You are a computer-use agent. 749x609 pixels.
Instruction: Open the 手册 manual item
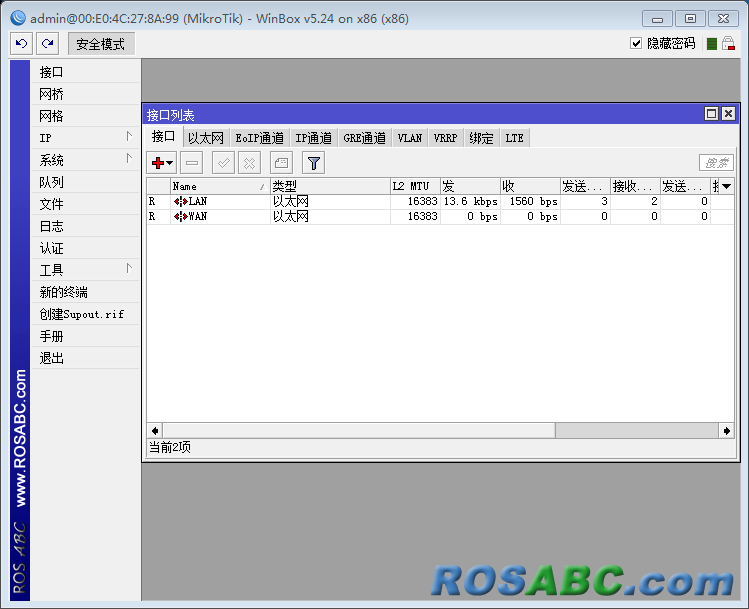click(x=86, y=336)
